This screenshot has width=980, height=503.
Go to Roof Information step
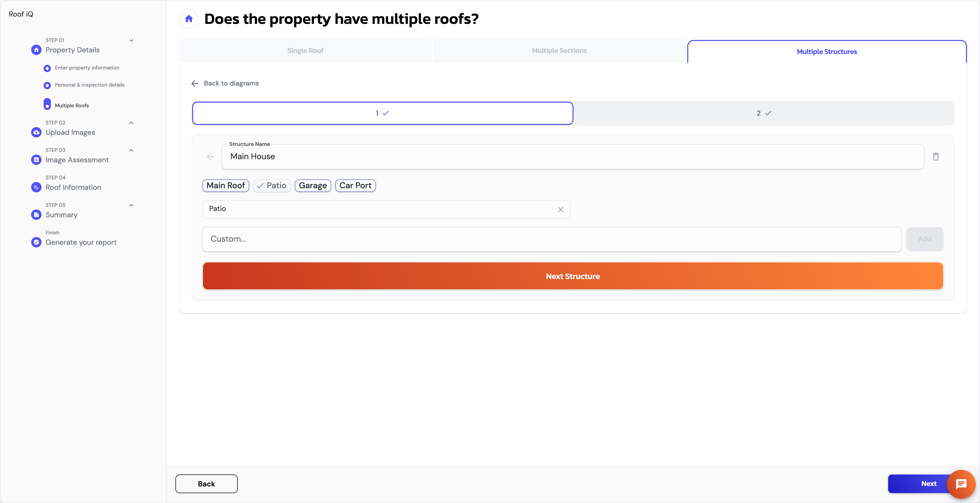tap(73, 187)
